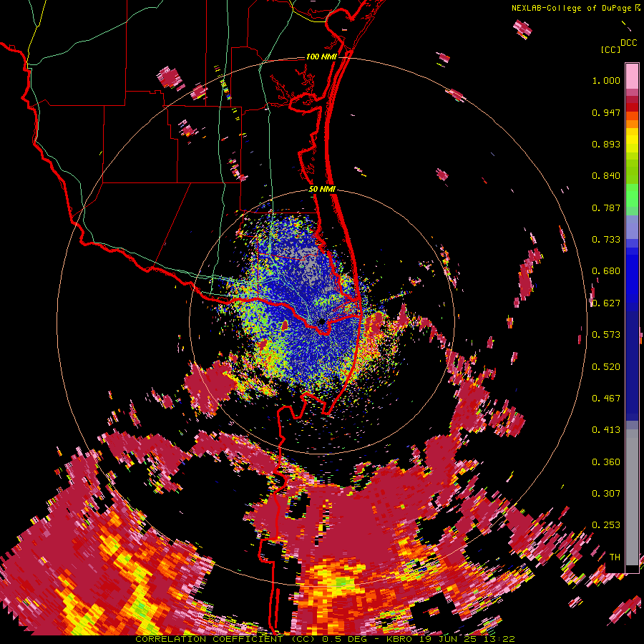Viewport: 644px width, 644px height.
Task: Click the DCC label above the color scale
Action: 628,43
